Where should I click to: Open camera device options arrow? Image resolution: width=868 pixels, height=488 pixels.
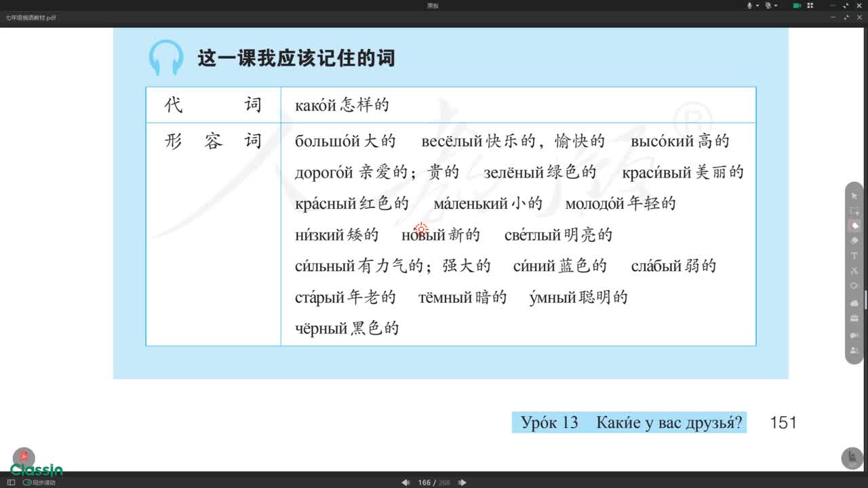pos(776,5)
